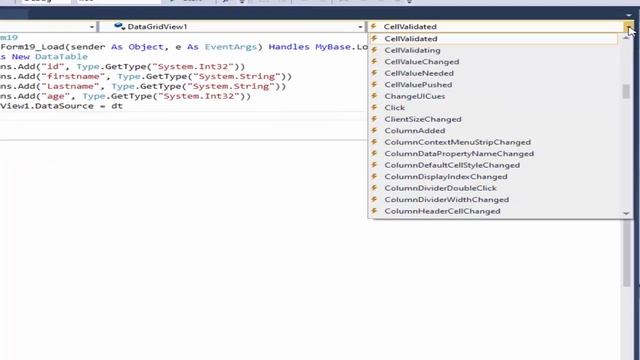Click lightning icon beside CellValidating

[374, 50]
